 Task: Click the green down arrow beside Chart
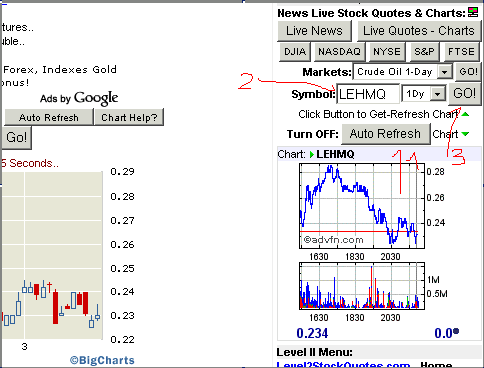[x=466, y=134]
